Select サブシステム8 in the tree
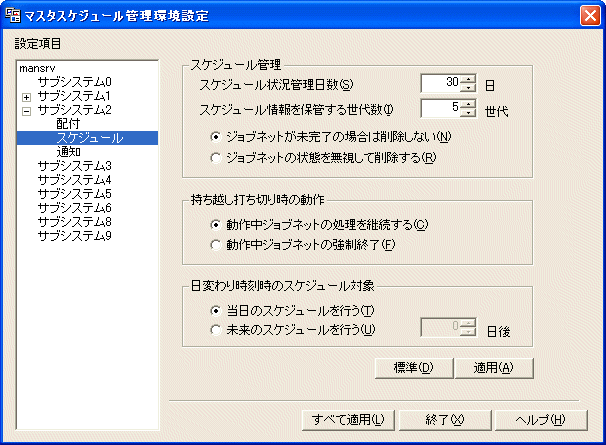 click(75, 222)
